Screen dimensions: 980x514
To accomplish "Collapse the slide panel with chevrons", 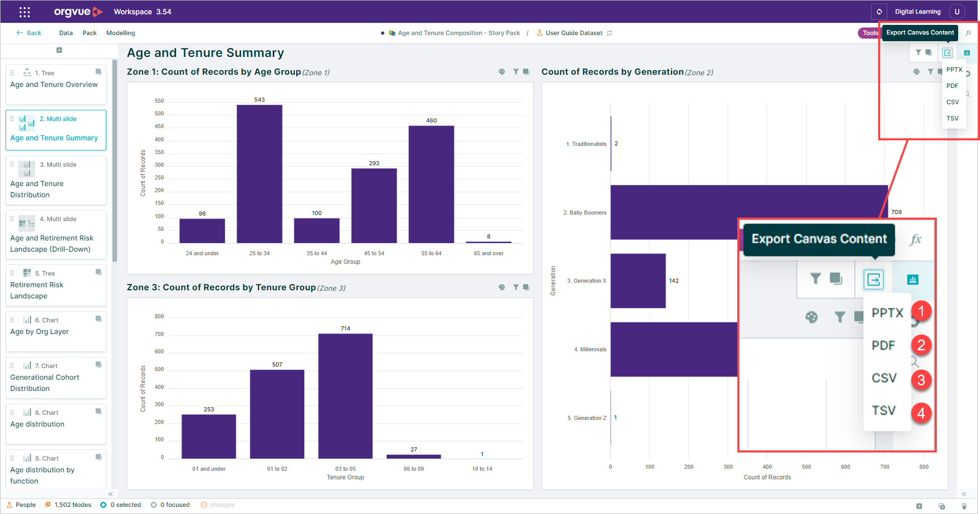I will [110, 494].
